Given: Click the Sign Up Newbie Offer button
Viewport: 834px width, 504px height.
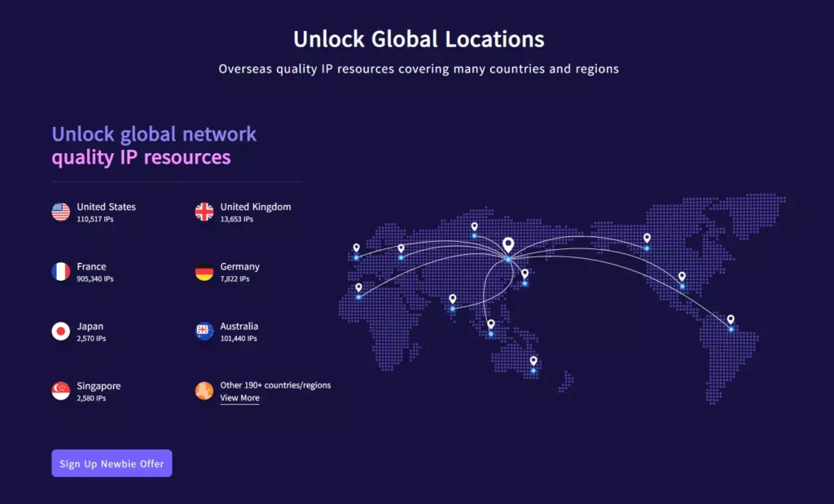Looking at the screenshot, I should (112, 463).
